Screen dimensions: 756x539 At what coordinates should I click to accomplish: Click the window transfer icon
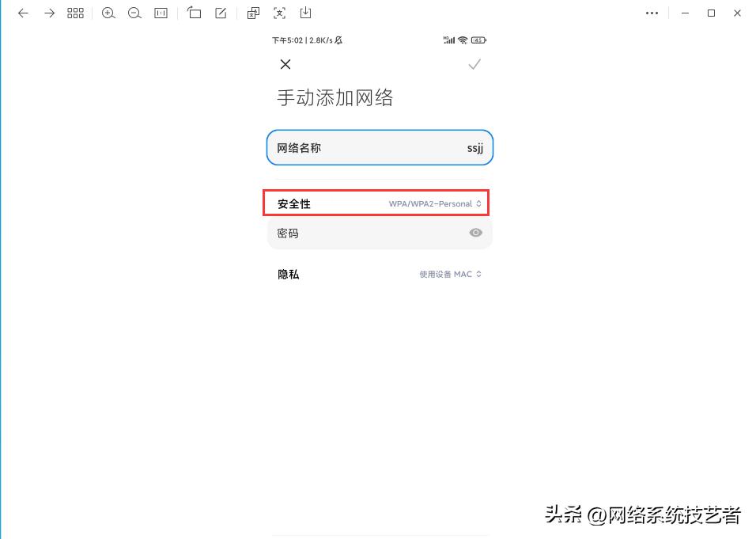pos(253,13)
